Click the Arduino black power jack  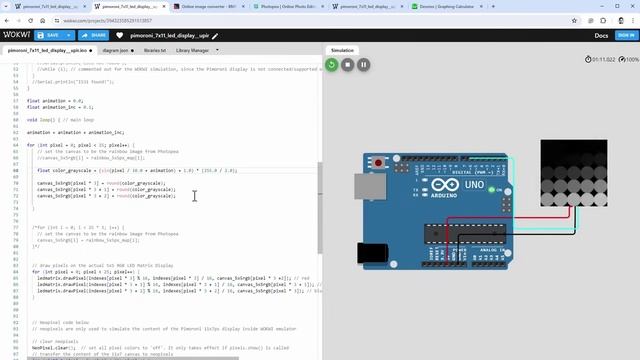[372, 253]
